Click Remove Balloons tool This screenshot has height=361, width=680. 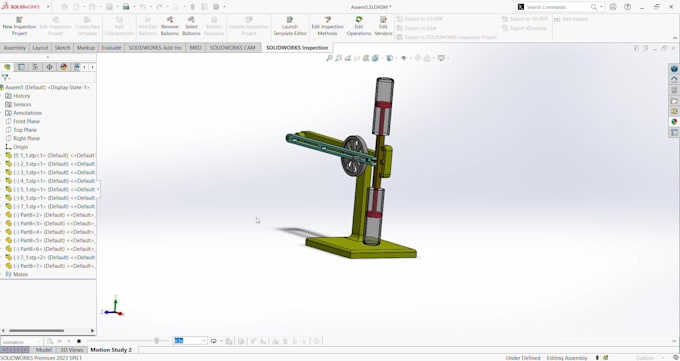(x=170, y=26)
